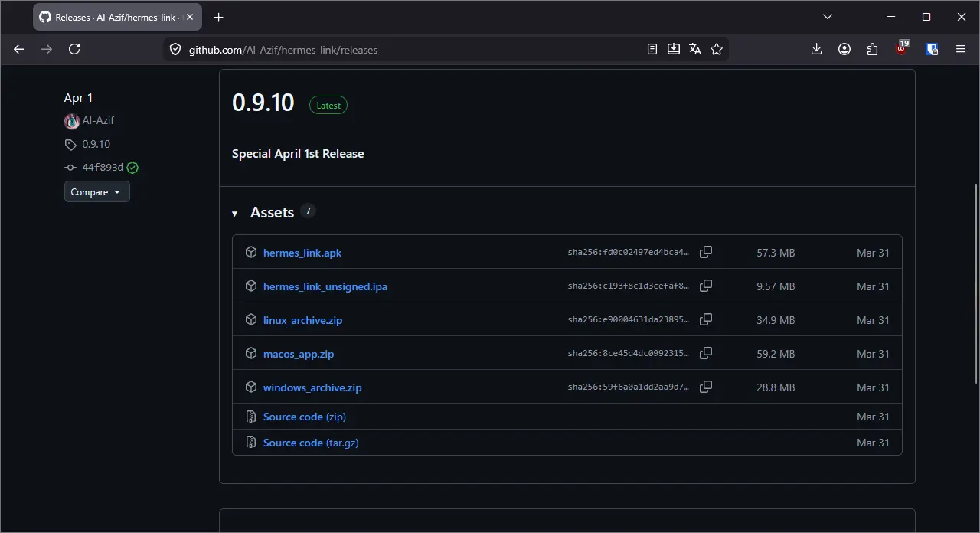The image size is (980, 533).
Task: Reload the current page
Action: tap(74, 49)
